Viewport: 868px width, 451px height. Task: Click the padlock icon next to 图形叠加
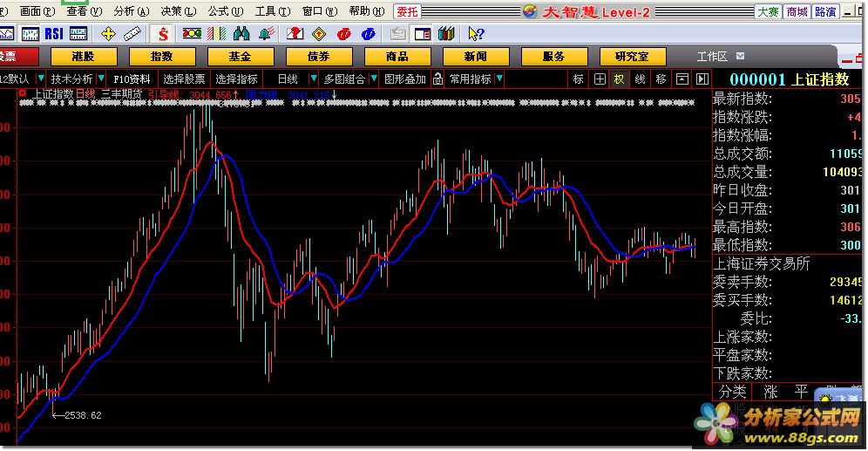point(437,79)
